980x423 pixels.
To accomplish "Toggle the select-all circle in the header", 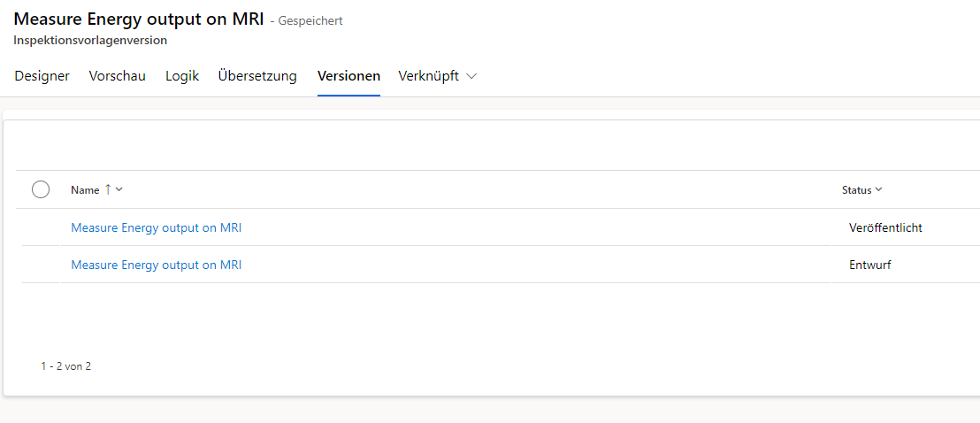I will pyautogui.click(x=41, y=189).
